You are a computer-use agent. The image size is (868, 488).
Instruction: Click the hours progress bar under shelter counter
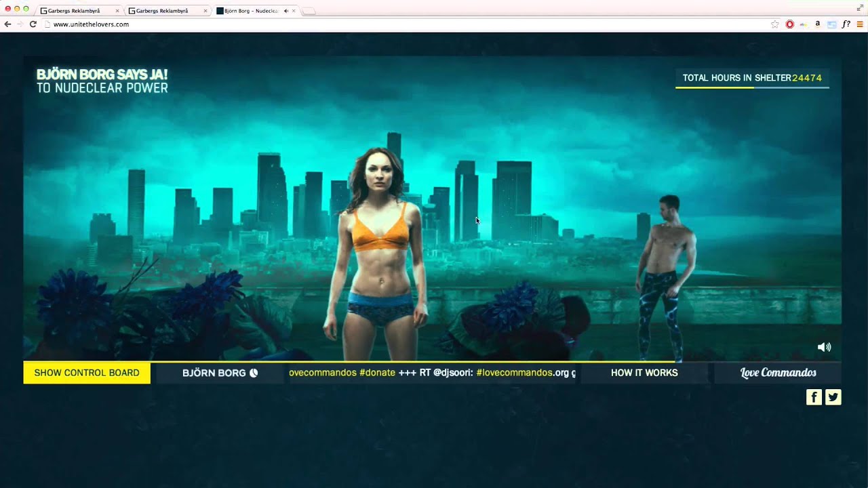click(752, 87)
